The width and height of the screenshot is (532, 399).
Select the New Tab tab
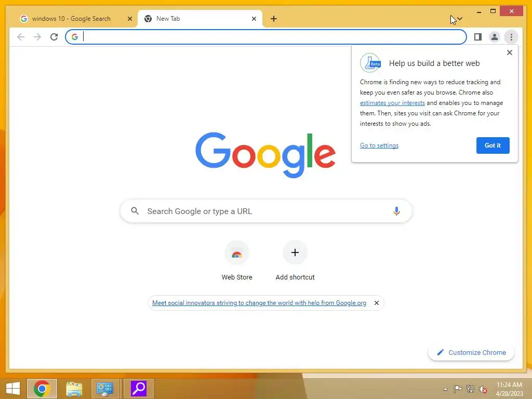[x=200, y=19]
